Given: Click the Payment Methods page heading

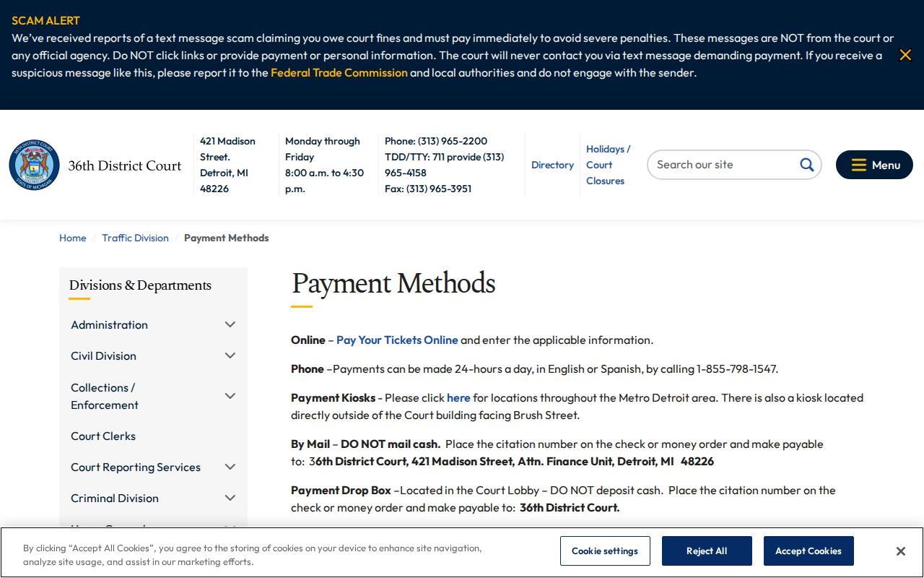Looking at the screenshot, I should coord(393,283).
